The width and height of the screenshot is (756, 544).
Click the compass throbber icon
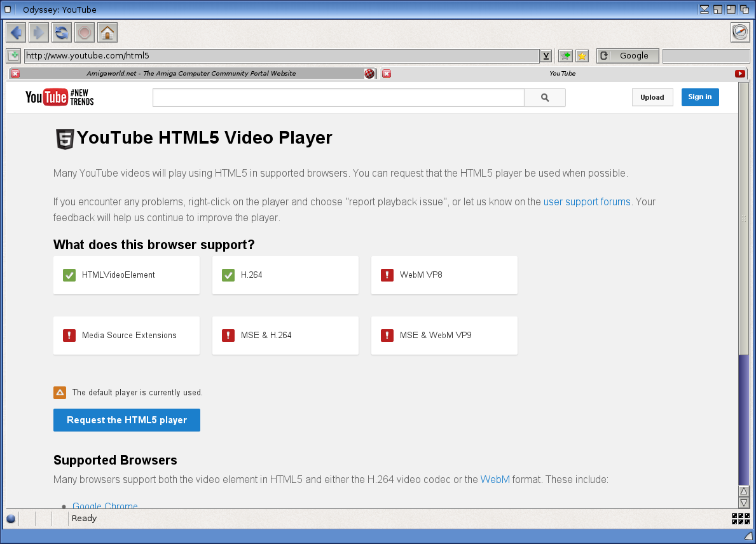point(740,32)
